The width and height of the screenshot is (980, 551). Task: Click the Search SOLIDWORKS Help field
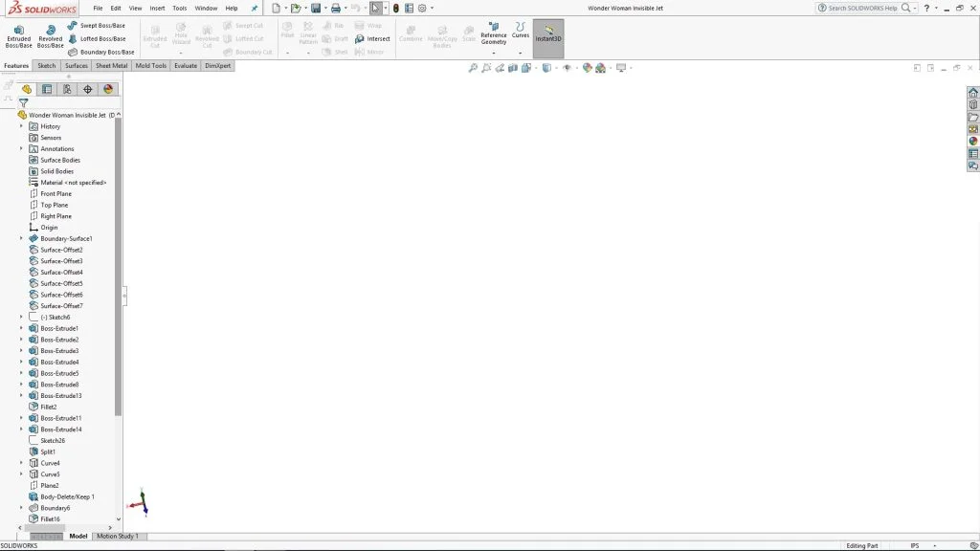point(863,8)
